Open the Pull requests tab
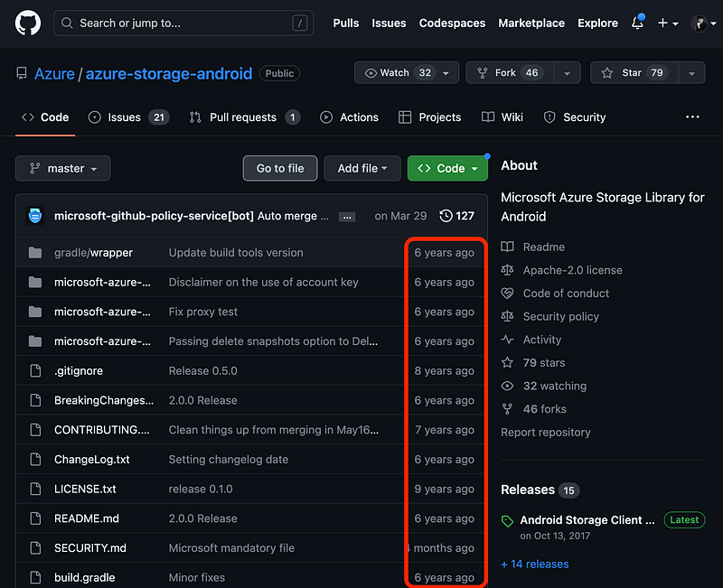This screenshot has height=588, width=723. coord(245,117)
